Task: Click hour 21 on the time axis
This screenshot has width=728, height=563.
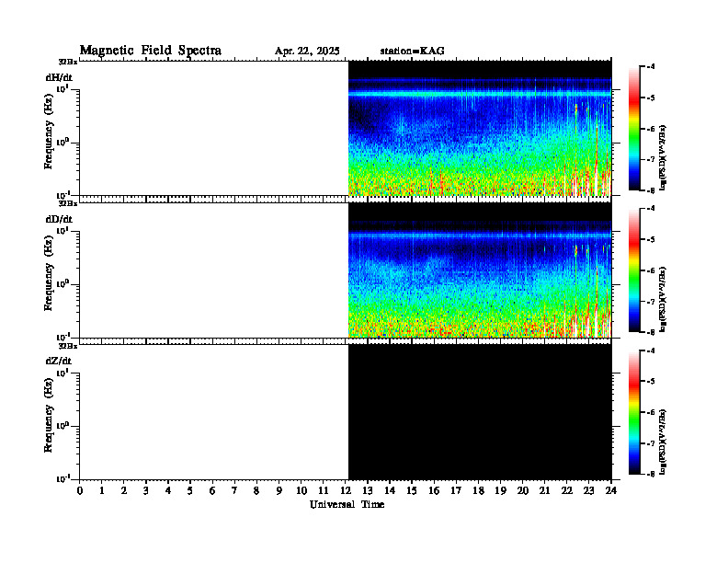Action: (544, 491)
